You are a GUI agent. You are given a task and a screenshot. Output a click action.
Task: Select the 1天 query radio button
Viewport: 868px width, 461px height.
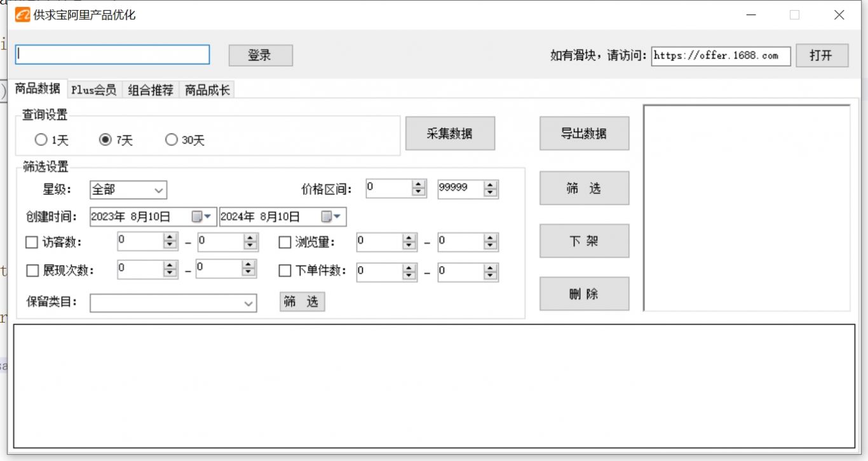tap(41, 140)
